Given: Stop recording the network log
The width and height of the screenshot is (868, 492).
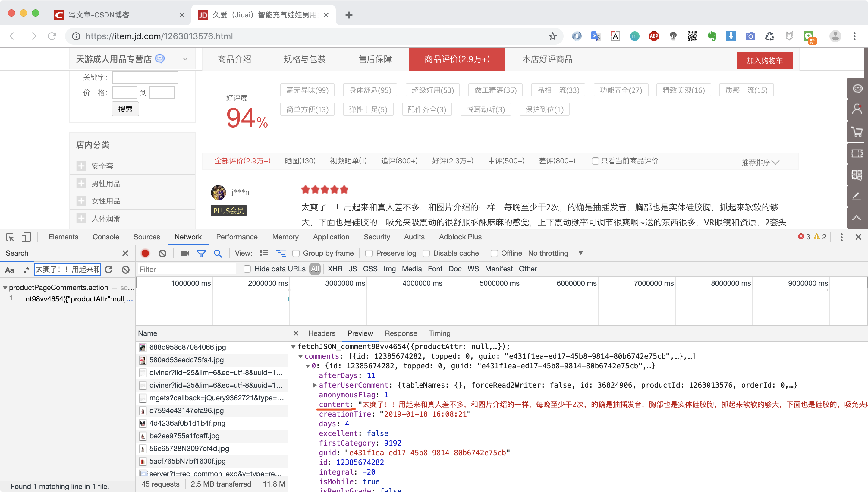Looking at the screenshot, I should tap(145, 253).
